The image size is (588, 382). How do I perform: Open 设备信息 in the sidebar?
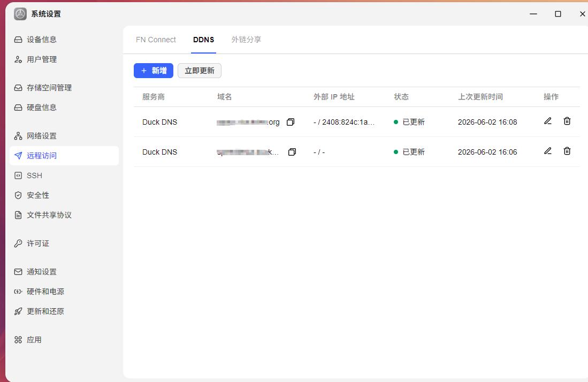point(64,40)
